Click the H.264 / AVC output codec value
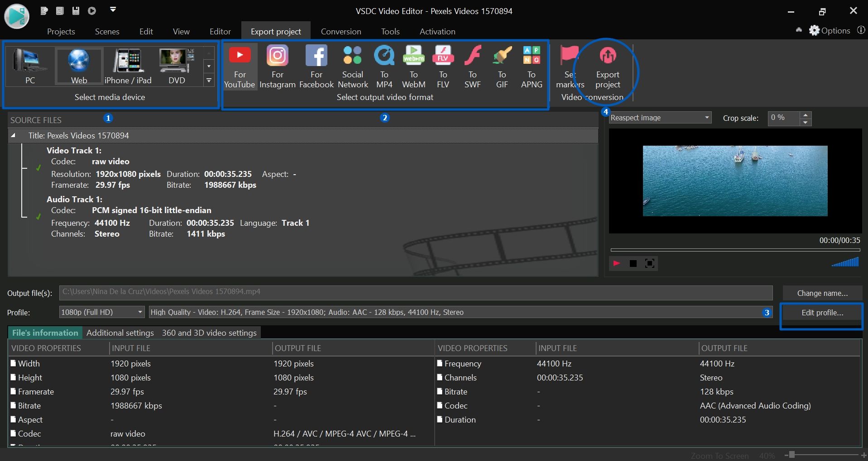Viewport: 868px width, 461px height. pyautogui.click(x=345, y=433)
